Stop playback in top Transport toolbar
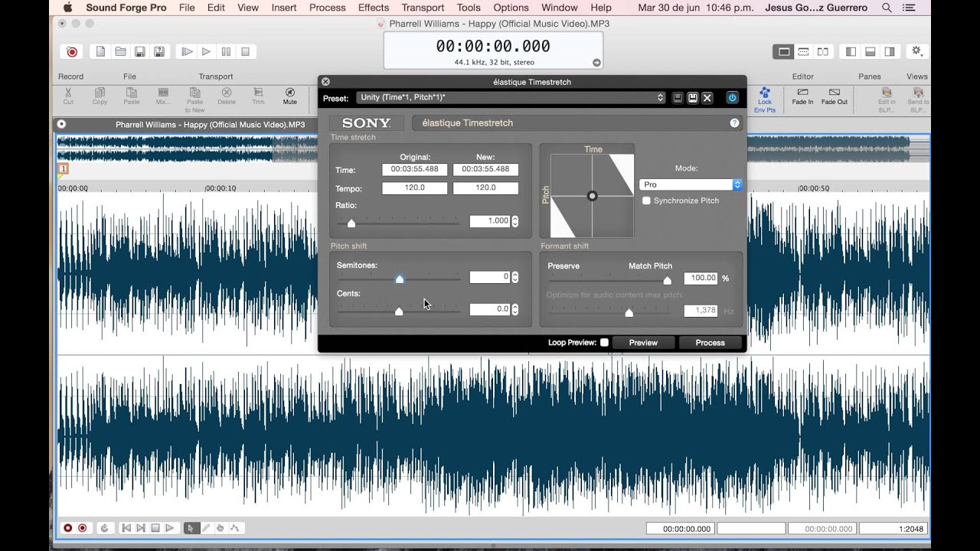The height and width of the screenshot is (551, 980). (x=245, y=52)
